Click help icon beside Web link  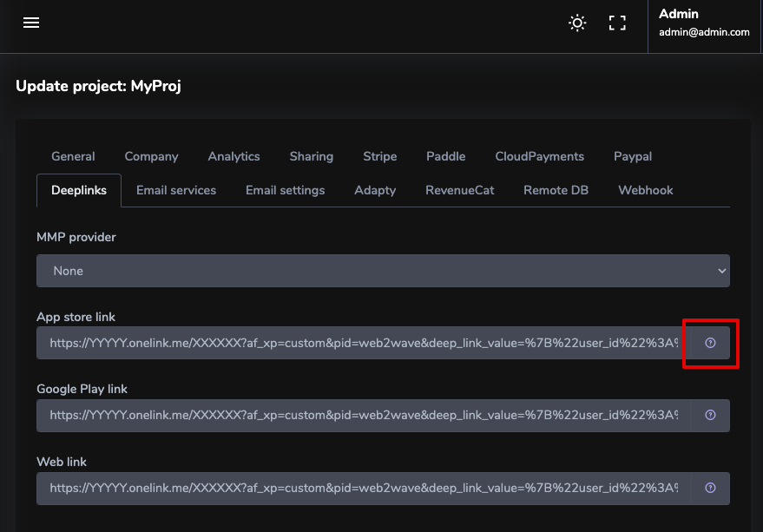tap(710, 488)
